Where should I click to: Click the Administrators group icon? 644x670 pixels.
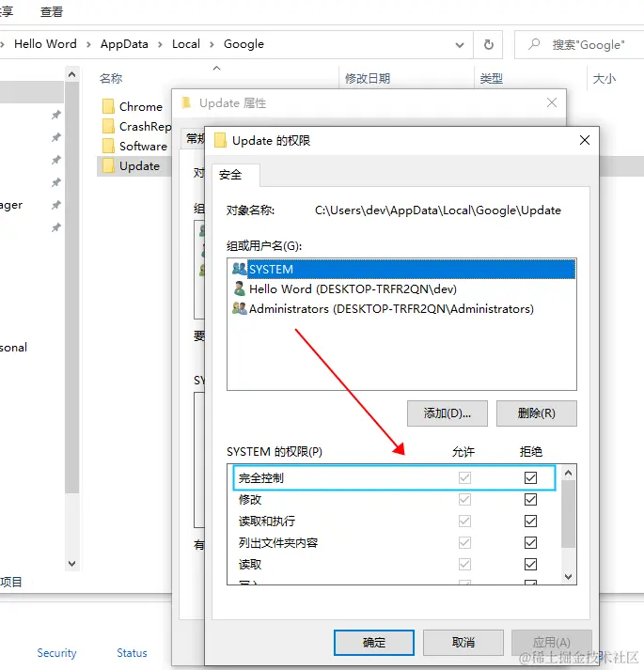point(240,308)
